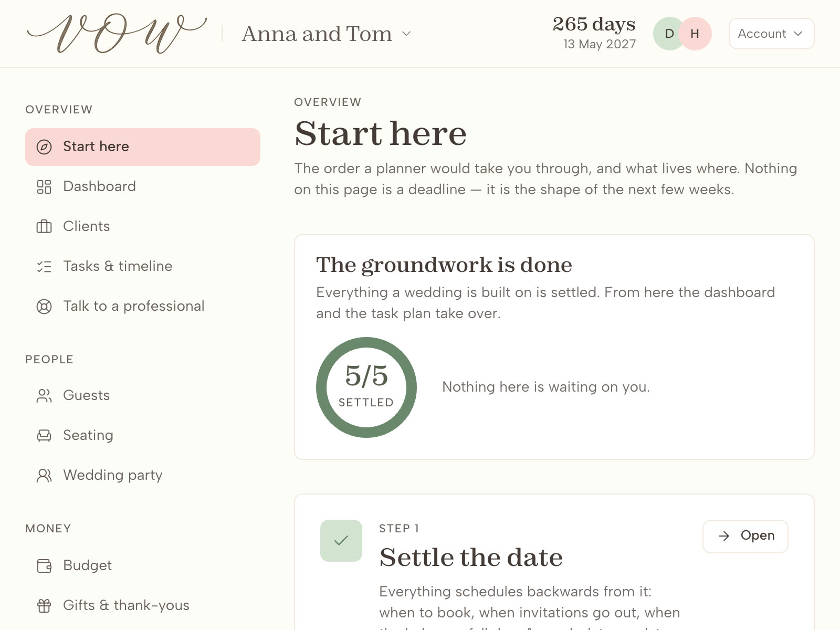Click the 5/5 settled progress ring
This screenshot has height=630, width=840.
click(x=366, y=387)
